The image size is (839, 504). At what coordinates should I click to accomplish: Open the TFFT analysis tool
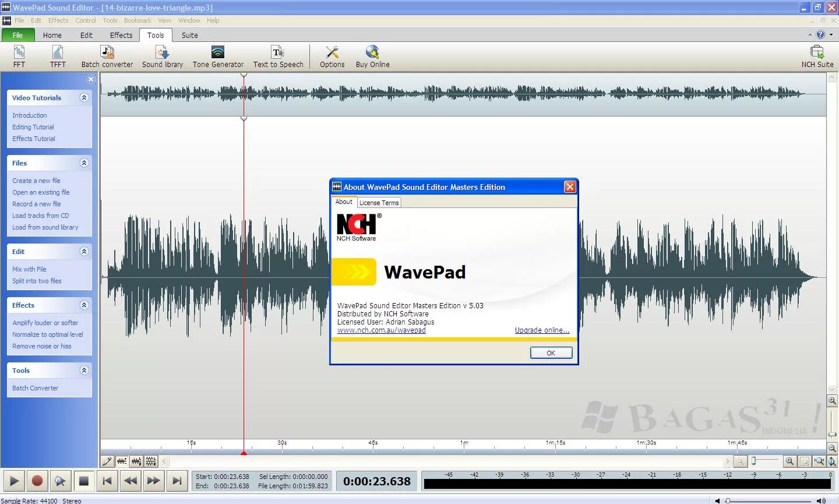click(x=58, y=57)
